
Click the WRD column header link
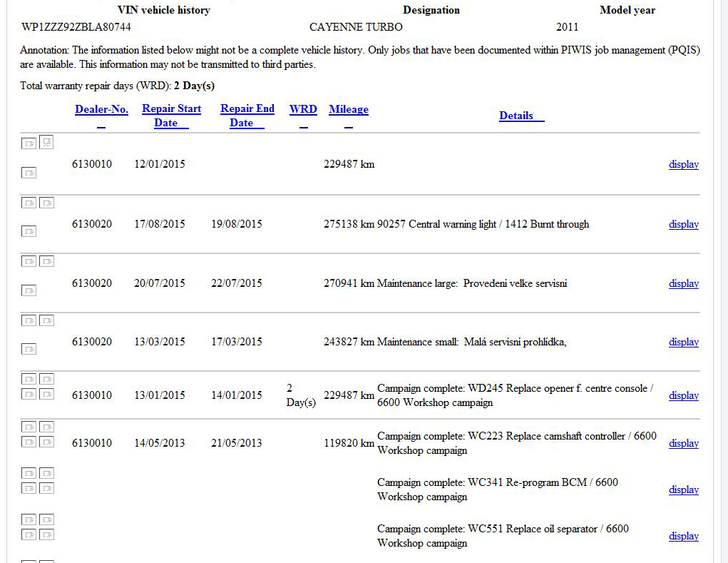(303, 110)
